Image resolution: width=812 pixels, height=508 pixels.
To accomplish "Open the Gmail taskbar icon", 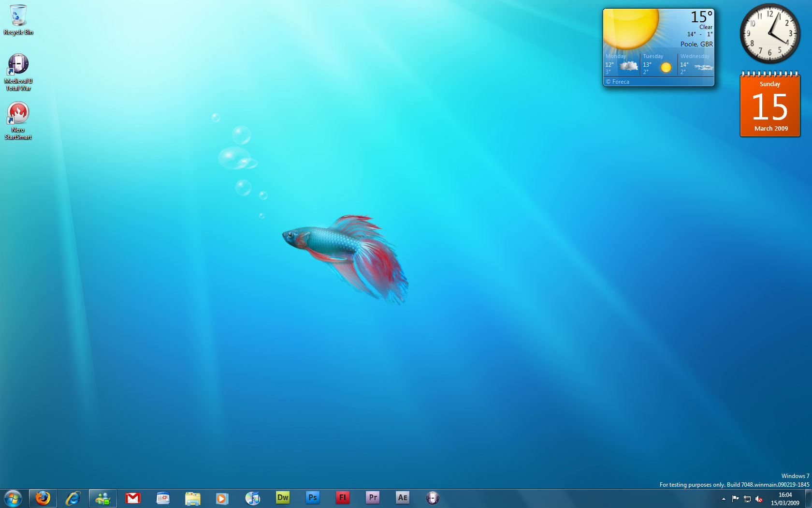I will point(133,498).
